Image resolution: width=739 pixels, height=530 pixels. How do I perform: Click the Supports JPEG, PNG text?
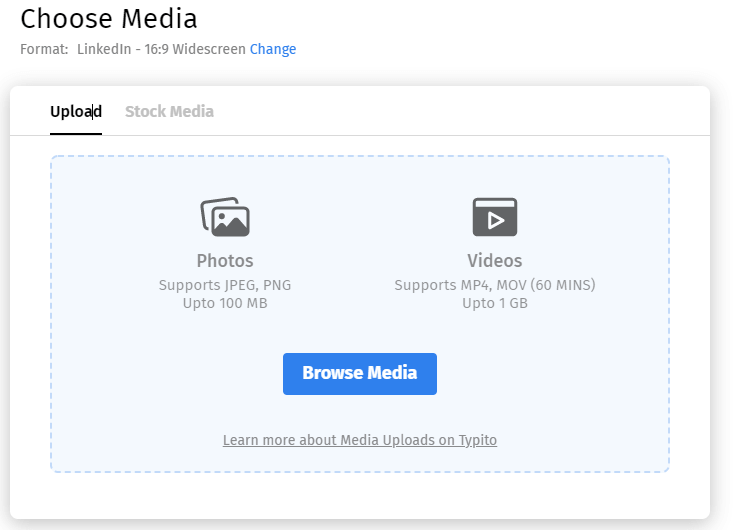225,285
